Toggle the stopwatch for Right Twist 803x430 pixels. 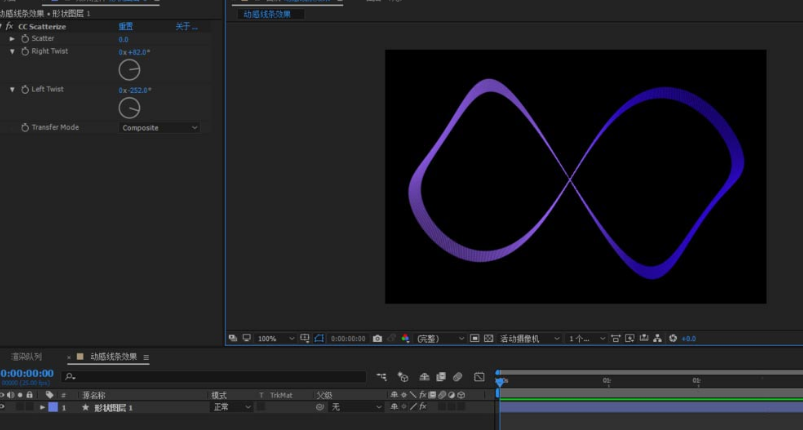click(25, 51)
